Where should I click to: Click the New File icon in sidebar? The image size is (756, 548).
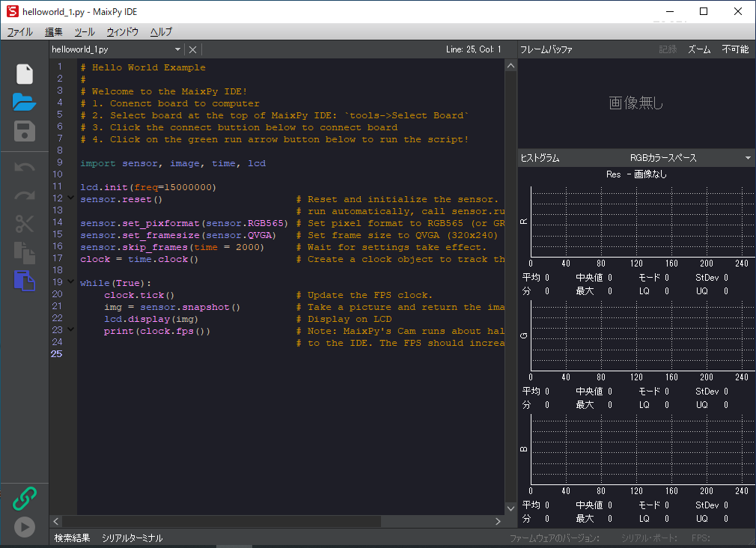(25, 74)
